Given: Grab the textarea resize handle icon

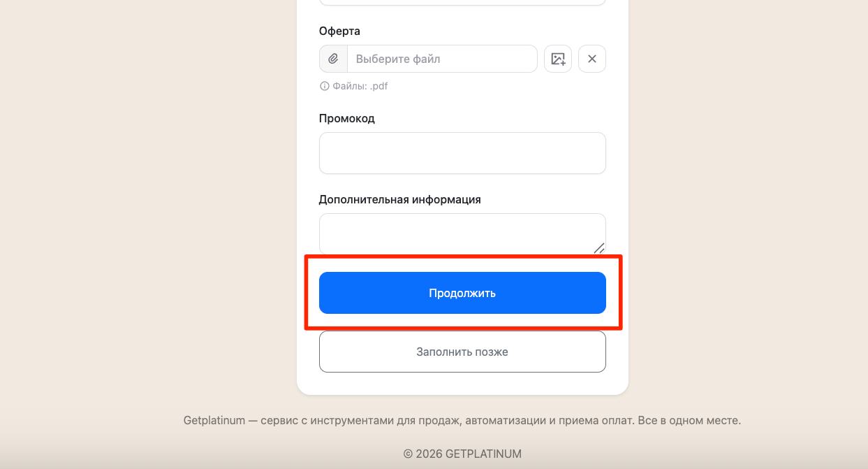Looking at the screenshot, I should tap(599, 247).
